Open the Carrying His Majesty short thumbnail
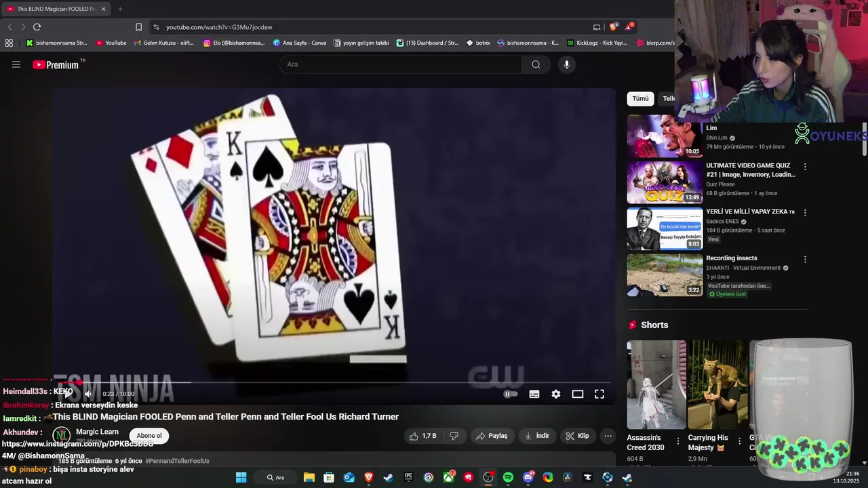Viewport: 868px width, 488px height. (x=717, y=384)
